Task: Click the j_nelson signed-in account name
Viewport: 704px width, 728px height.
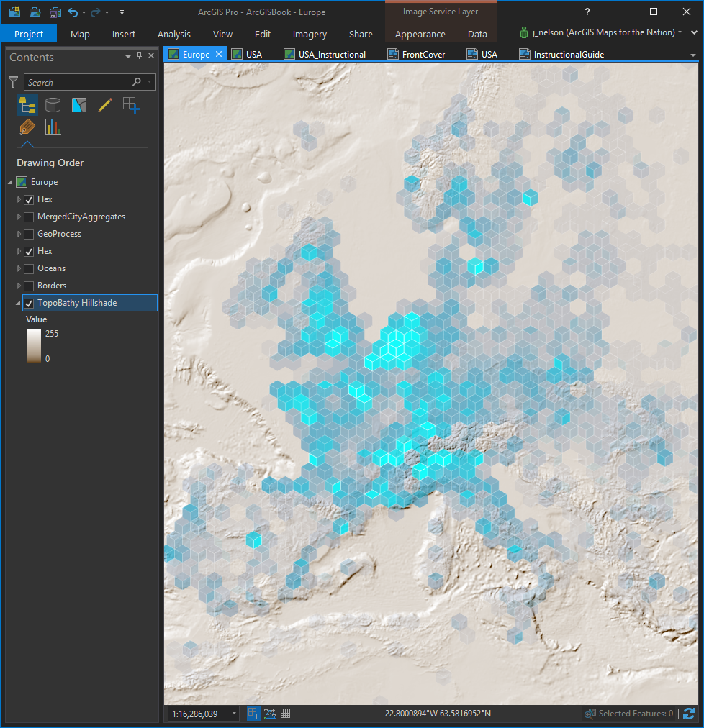Action: tap(604, 32)
